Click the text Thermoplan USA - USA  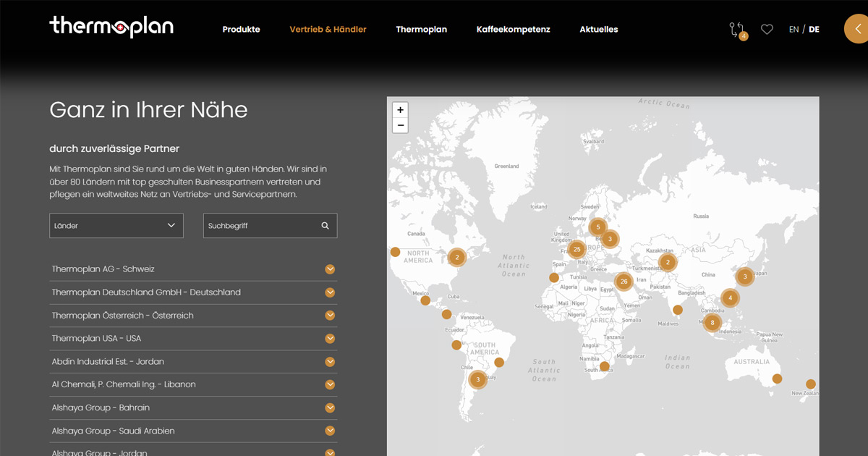point(96,338)
